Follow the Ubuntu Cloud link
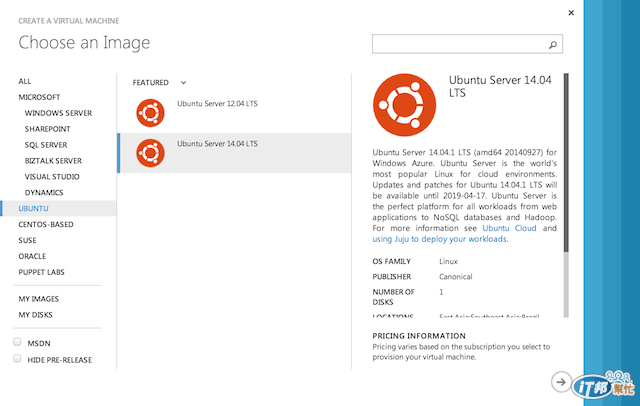Image resolution: width=640 pixels, height=406 pixels. point(509,228)
